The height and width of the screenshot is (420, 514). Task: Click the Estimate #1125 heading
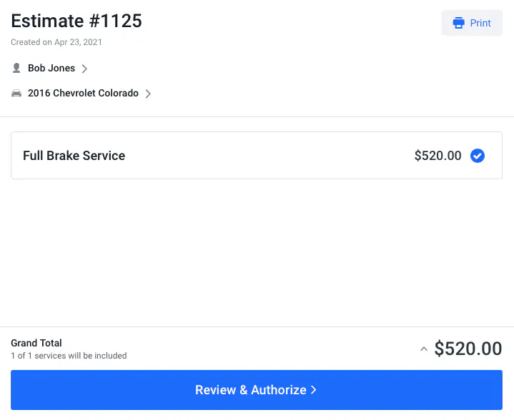[x=76, y=21]
